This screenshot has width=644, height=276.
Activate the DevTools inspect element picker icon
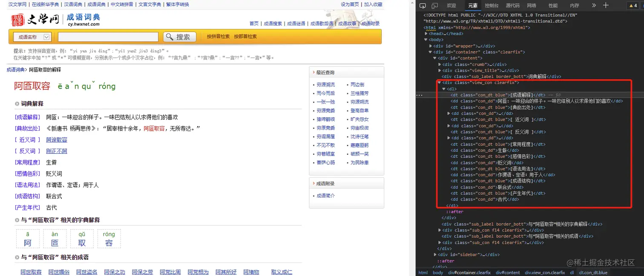[x=423, y=6]
